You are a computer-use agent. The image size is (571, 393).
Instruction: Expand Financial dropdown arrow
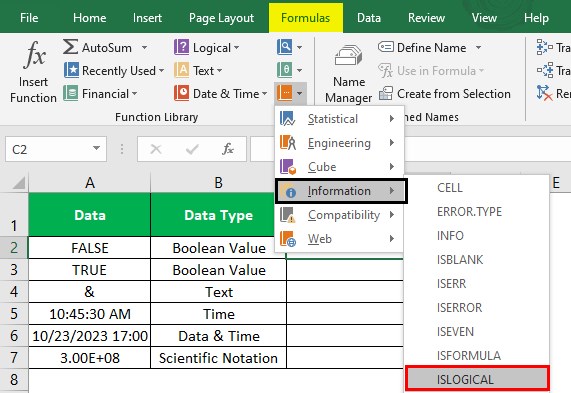(134, 94)
